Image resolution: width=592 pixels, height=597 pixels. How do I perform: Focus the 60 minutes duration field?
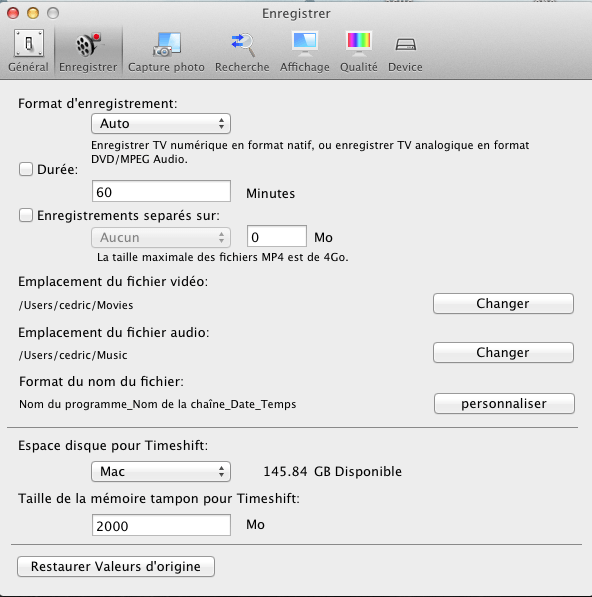(x=161, y=192)
